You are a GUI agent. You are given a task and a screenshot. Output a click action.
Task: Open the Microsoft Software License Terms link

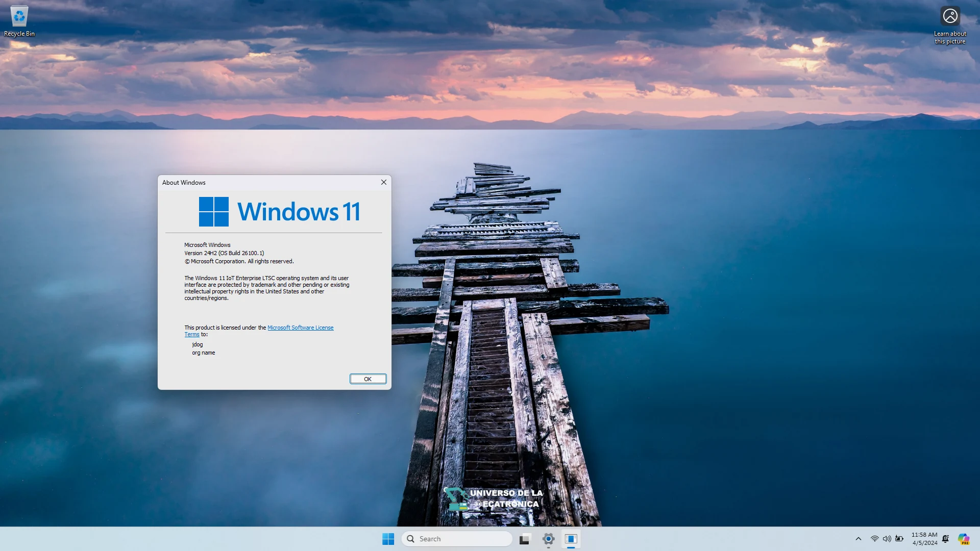[x=300, y=328]
